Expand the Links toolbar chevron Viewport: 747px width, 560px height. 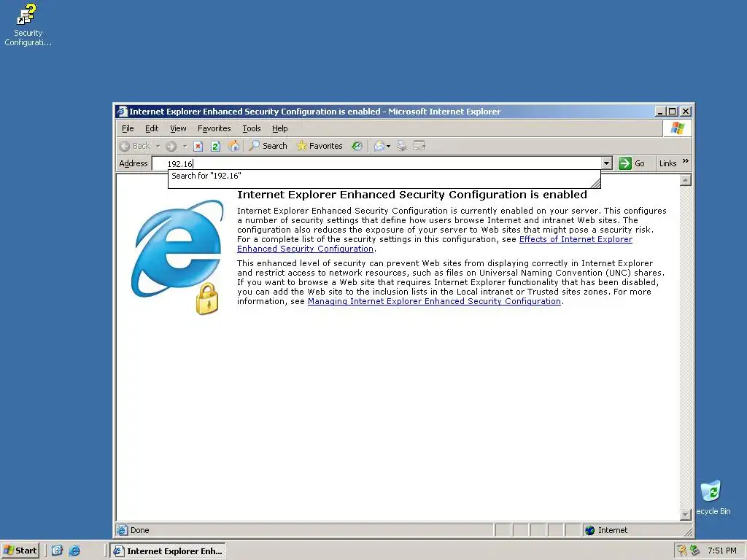coord(686,161)
